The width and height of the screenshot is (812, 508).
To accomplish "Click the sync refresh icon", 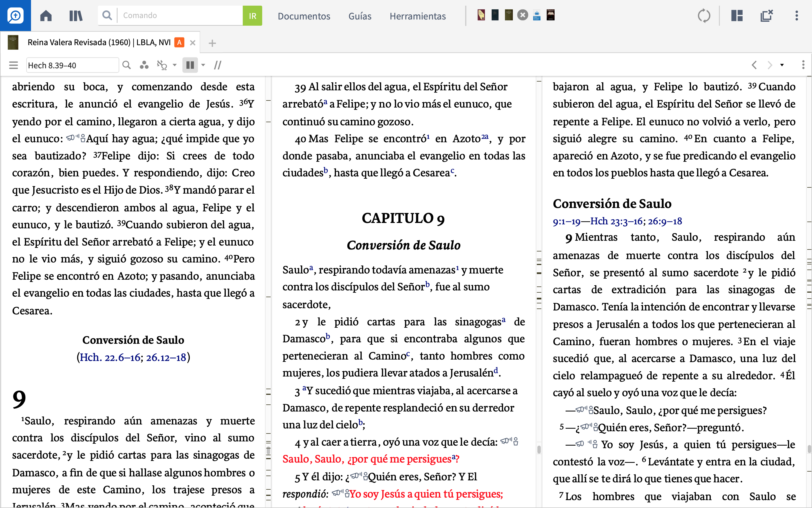I will click(704, 16).
